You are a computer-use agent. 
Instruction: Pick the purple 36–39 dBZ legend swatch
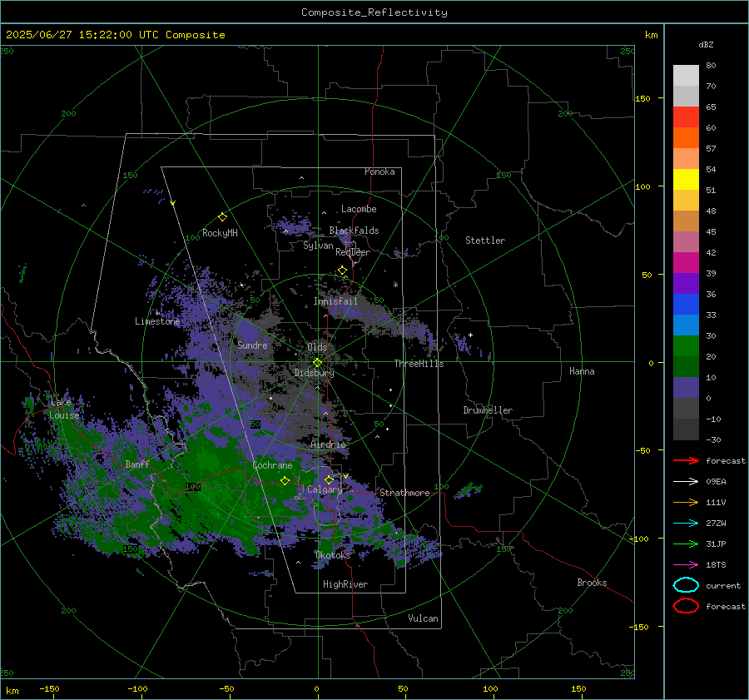(x=686, y=284)
